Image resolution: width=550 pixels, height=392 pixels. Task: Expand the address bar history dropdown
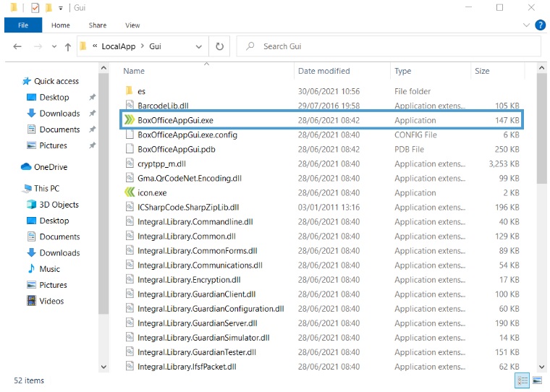[x=199, y=46]
